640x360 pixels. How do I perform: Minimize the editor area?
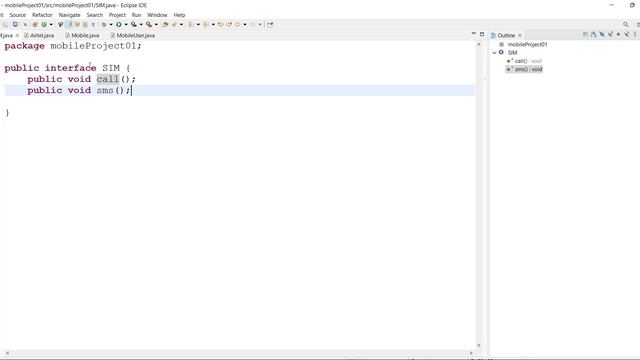point(473,34)
